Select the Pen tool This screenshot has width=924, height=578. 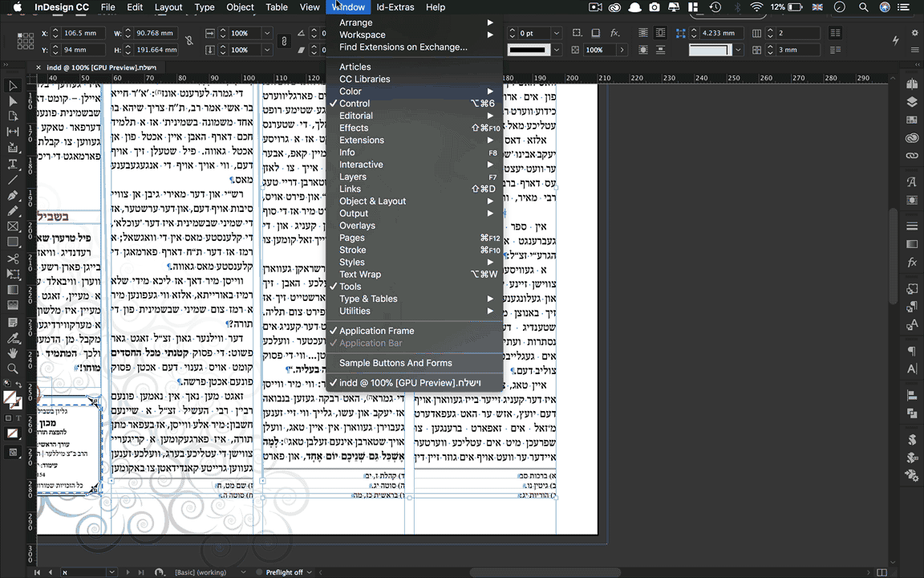[x=13, y=195]
